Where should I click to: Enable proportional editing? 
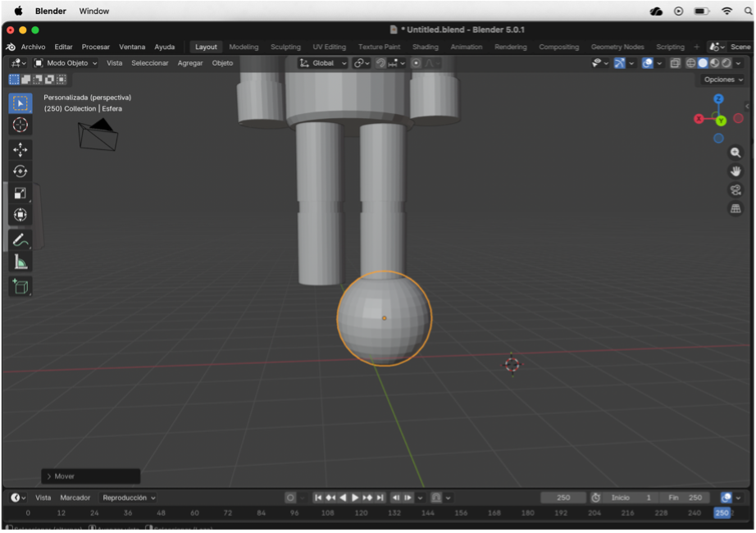(416, 63)
